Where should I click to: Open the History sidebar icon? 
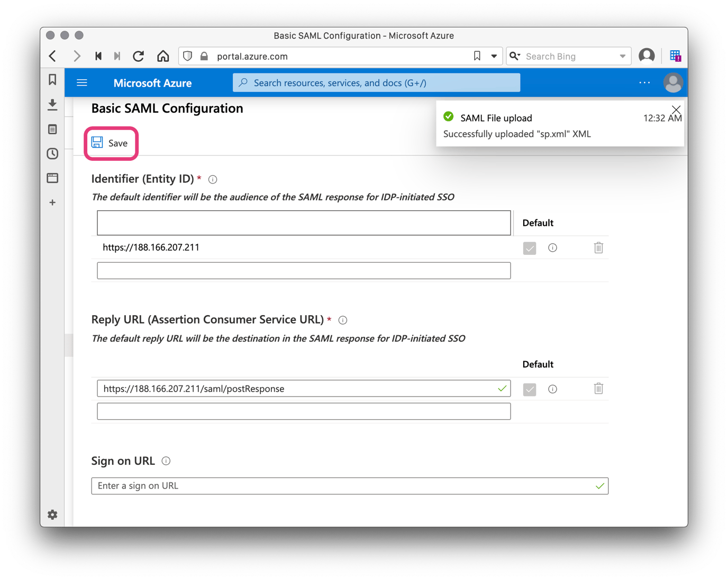52,154
